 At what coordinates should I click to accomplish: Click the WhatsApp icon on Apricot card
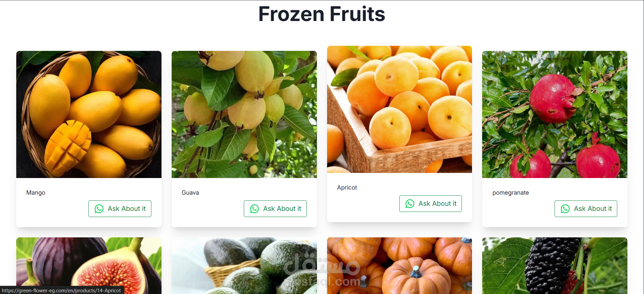[x=410, y=204]
